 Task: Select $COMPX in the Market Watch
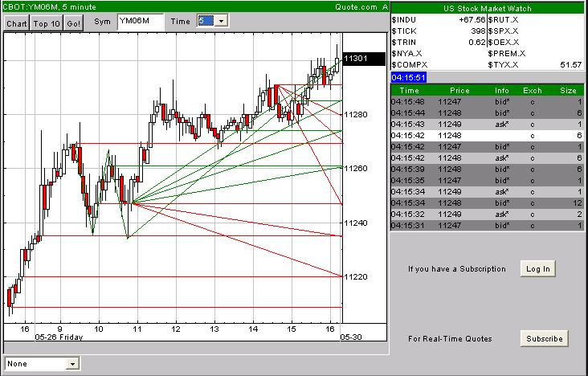click(408, 63)
